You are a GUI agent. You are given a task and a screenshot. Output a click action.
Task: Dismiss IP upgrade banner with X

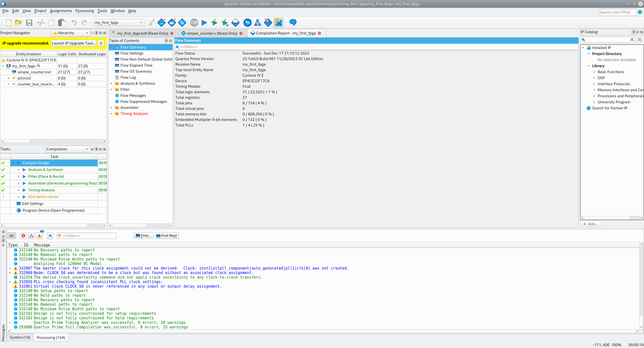(x=101, y=43)
